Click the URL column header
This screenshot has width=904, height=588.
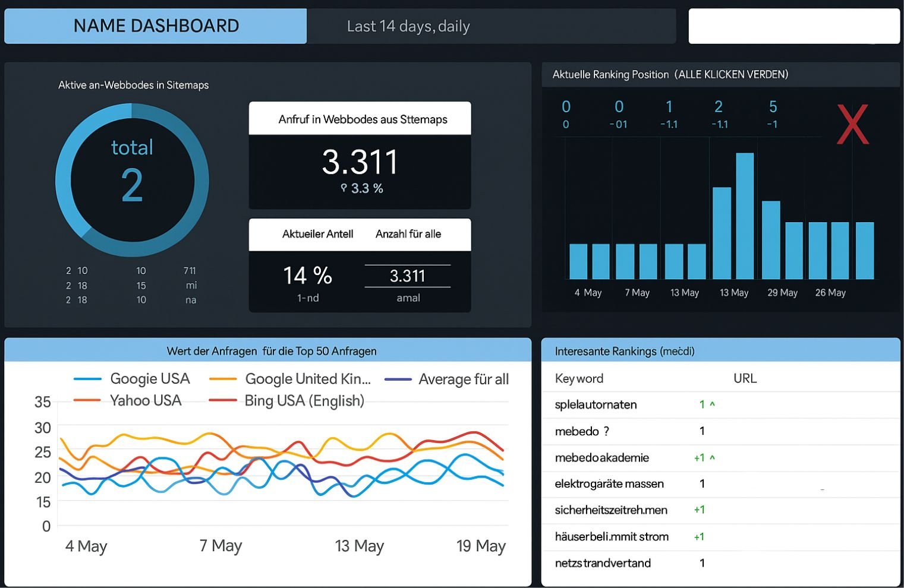[745, 378]
